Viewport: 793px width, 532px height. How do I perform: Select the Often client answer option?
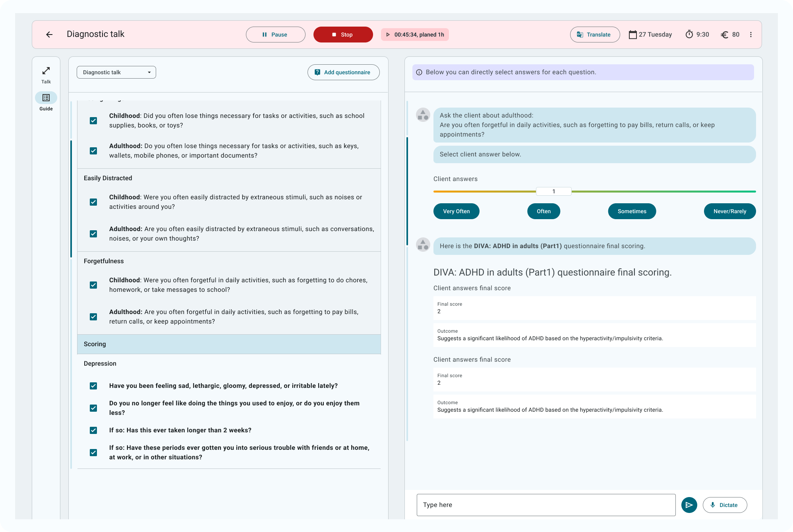click(x=543, y=211)
